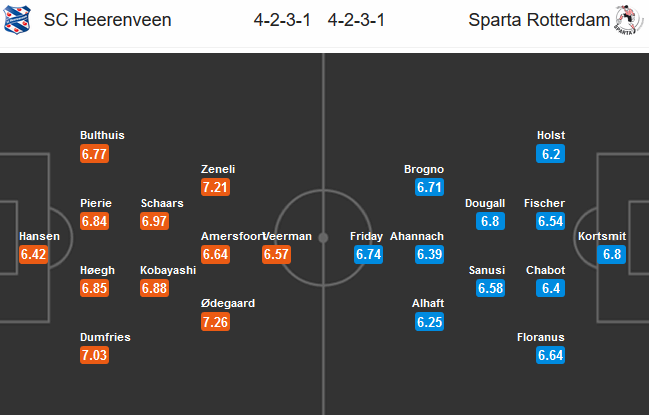Select Kortsmit's 6.8 goalkeeper rating badge

612,255
